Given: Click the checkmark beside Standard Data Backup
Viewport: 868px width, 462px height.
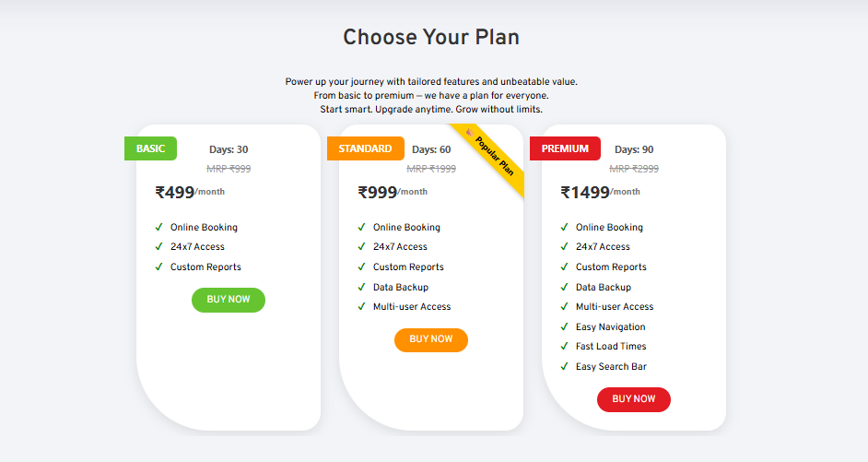Looking at the screenshot, I should point(362,287).
